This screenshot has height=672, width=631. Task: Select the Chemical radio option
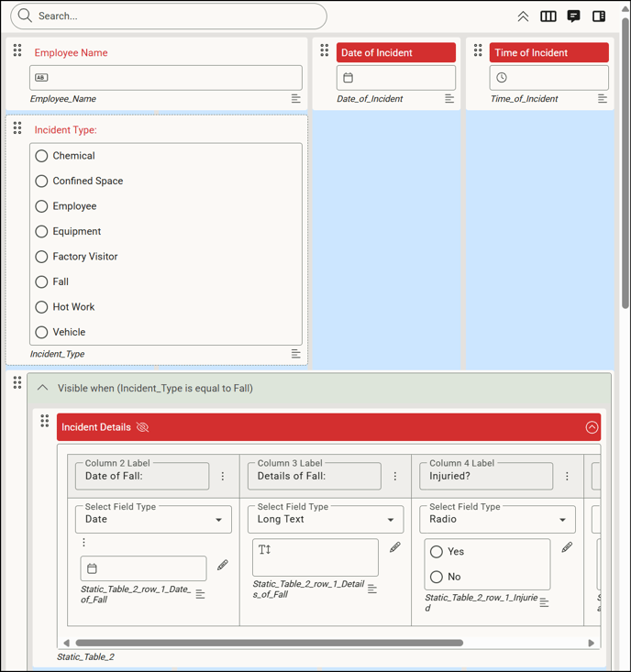[x=41, y=156]
